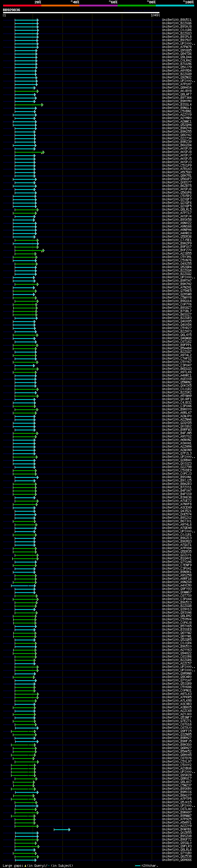Select hit label UniRef100_B9FPP1
The height and width of the screenshot is (868, 197).
pyautogui.click(x=177, y=345)
